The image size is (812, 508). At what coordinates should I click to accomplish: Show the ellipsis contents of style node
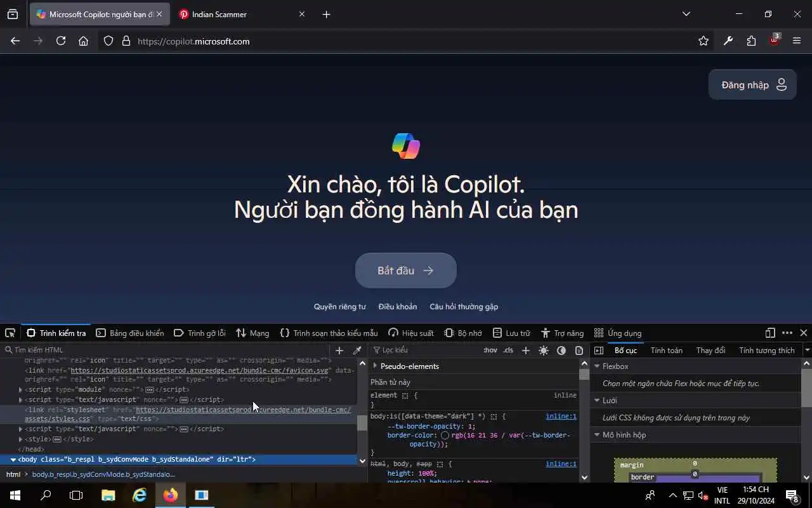[57, 439]
